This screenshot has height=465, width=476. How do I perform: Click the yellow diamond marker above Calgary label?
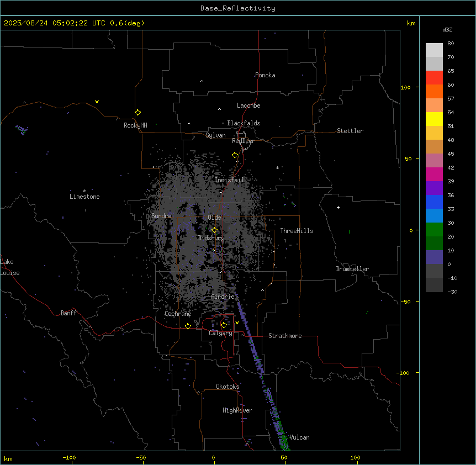pyautogui.click(x=224, y=325)
